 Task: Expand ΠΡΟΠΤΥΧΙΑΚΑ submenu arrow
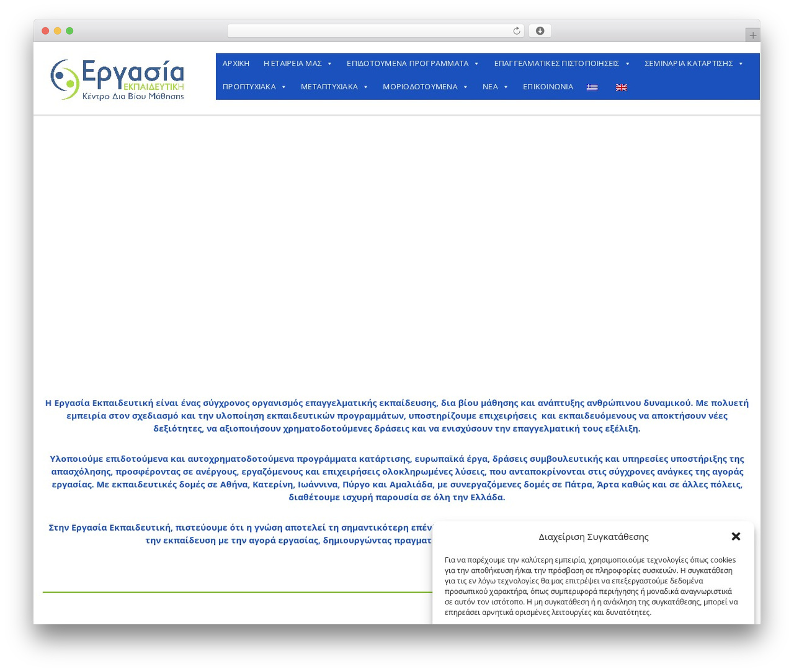point(283,87)
